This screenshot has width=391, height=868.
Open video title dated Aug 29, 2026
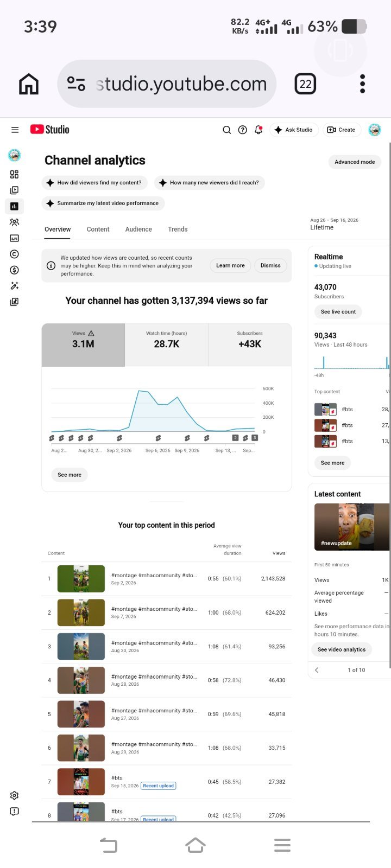[x=154, y=744]
